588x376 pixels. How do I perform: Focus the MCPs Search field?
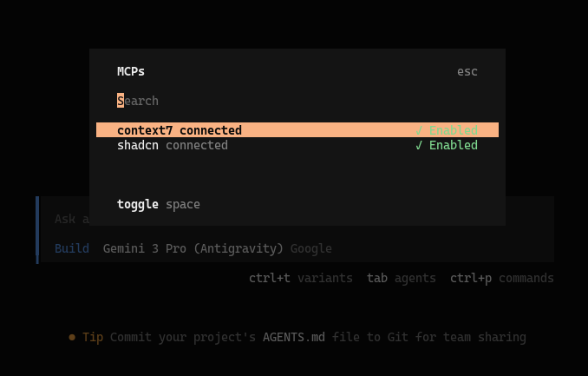(139, 101)
